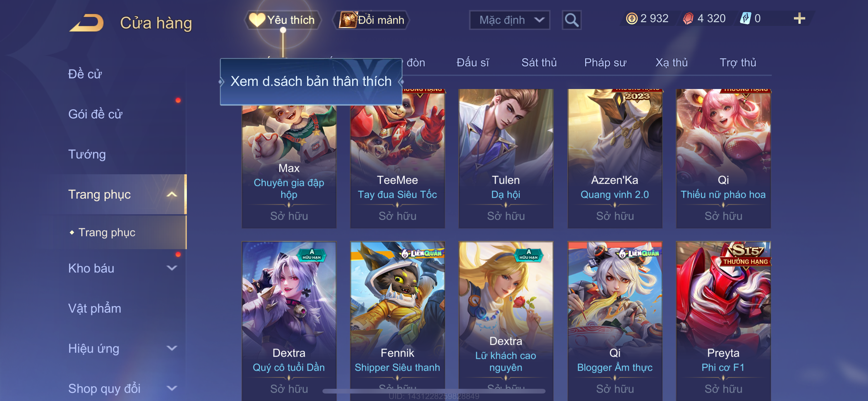Expand the Shop quy đổi section
This screenshot has height=401, width=868.
pyautogui.click(x=172, y=388)
